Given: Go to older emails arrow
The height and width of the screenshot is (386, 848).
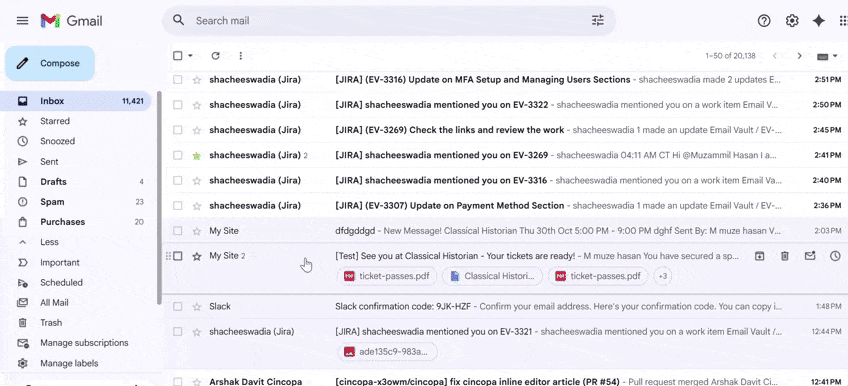Looking at the screenshot, I should [x=799, y=56].
